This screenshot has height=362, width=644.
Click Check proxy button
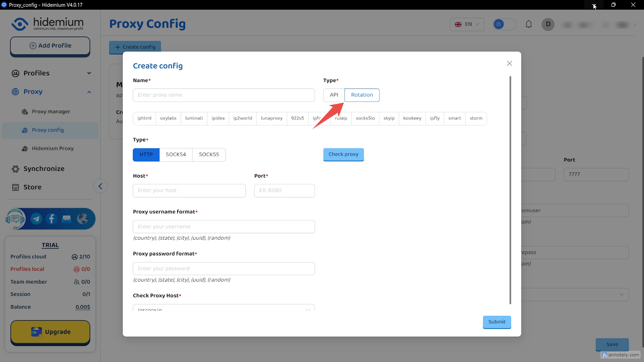click(x=343, y=154)
